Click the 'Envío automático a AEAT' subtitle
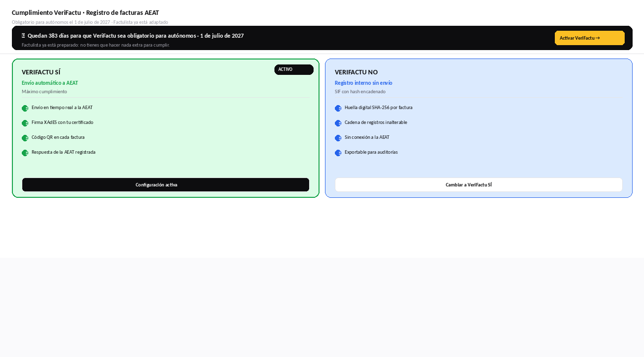The width and height of the screenshot is (644, 357). tap(50, 83)
